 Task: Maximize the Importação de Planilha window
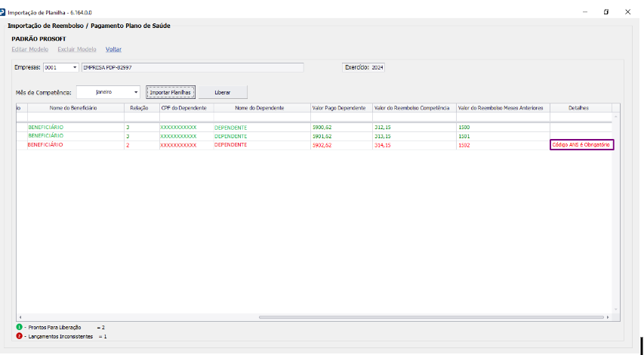coord(605,12)
